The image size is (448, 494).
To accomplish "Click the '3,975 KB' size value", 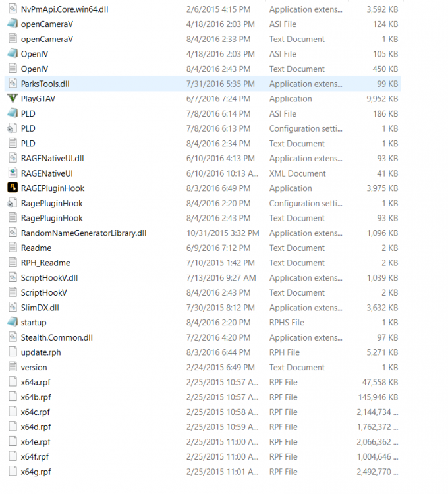I will tap(382, 188).
